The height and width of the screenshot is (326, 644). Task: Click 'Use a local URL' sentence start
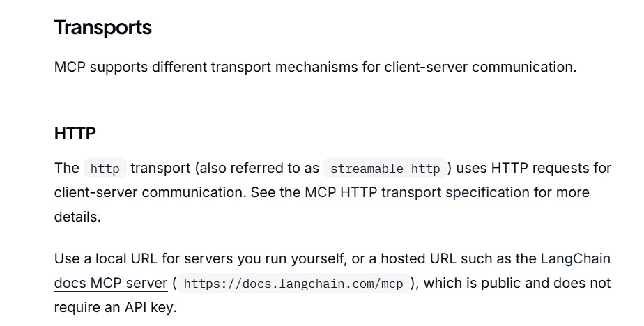(106, 258)
